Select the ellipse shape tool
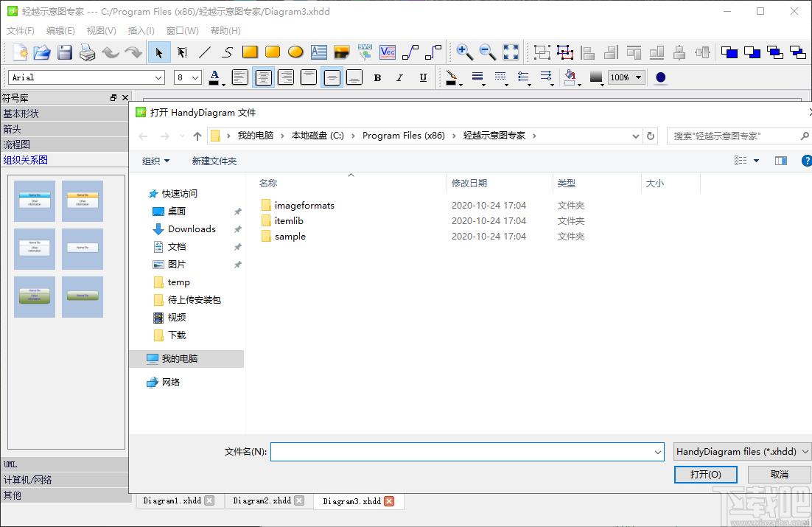 pos(295,52)
